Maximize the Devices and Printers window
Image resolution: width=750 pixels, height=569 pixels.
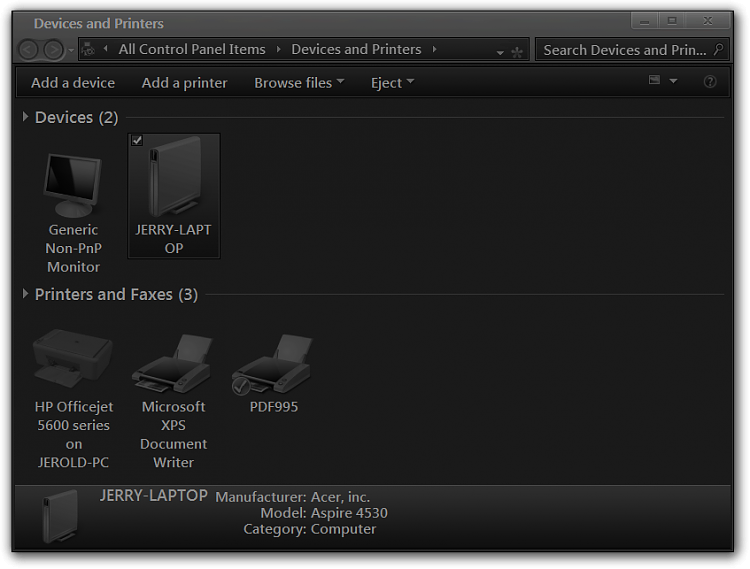point(672,21)
